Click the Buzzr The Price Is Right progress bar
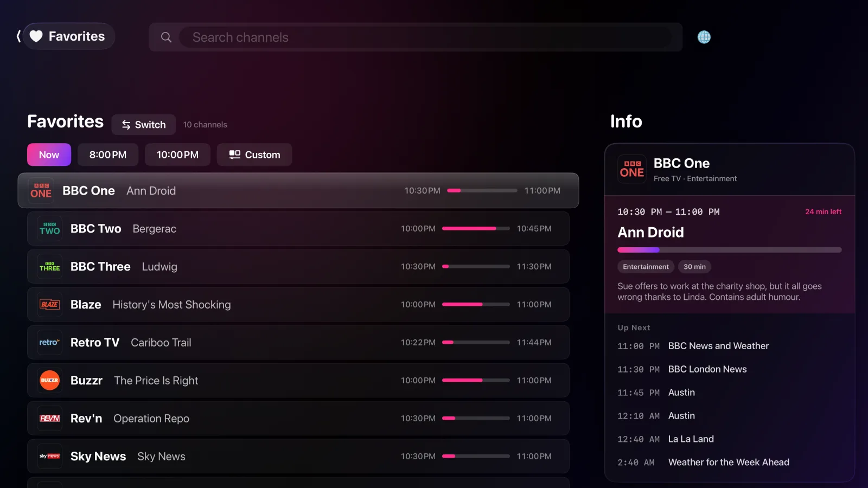868x488 pixels. coord(476,381)
